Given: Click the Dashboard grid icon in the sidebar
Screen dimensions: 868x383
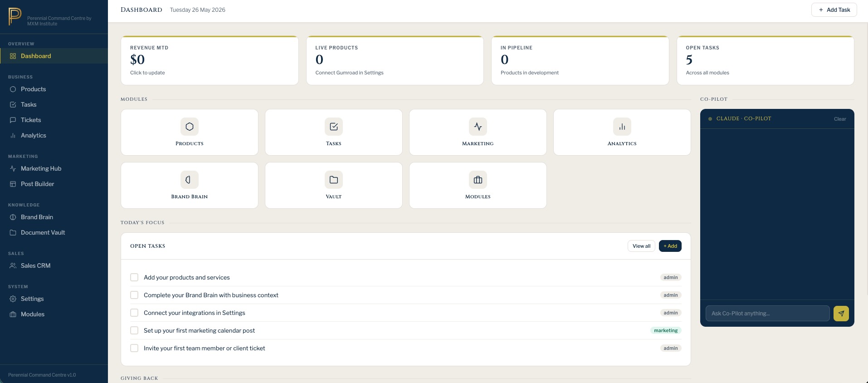Looking at the screenshot, I should pos(13,56).
